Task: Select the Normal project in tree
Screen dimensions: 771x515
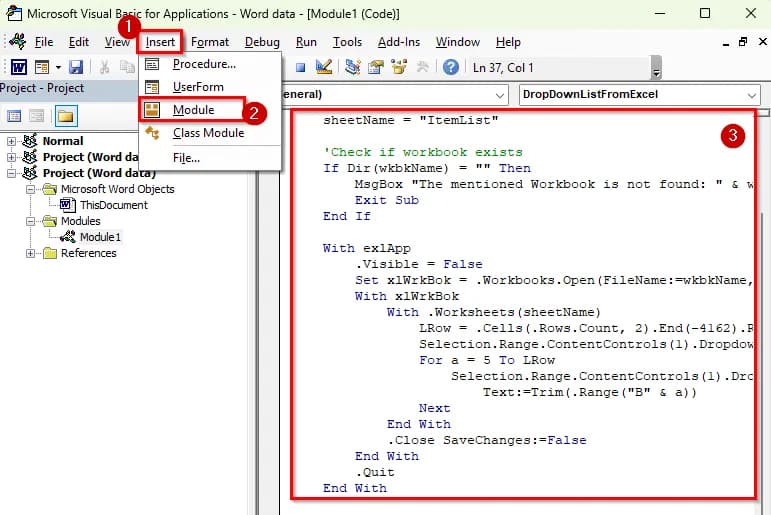Action: 63,141
